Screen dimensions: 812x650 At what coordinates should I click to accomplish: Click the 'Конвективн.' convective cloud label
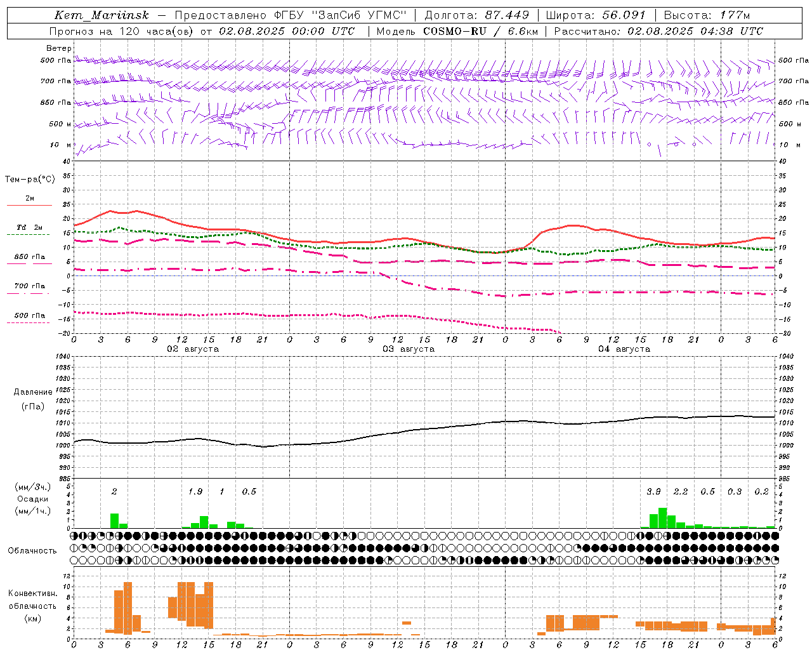click(33, 594)
